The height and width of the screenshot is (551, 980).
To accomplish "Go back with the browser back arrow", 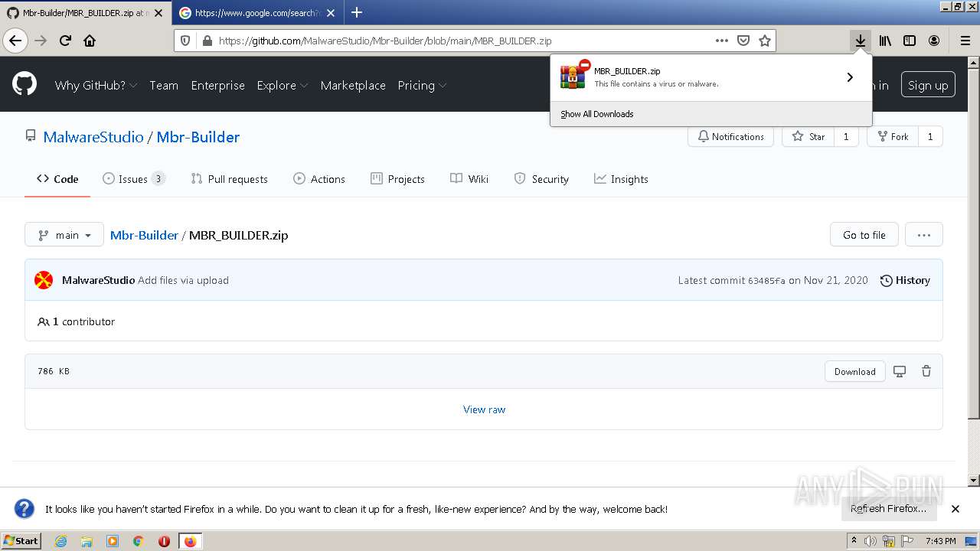I will 15,41.
